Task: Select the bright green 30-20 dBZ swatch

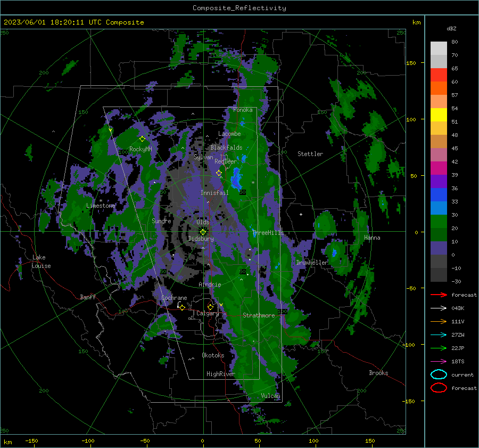Action: (x=439, y=222)
